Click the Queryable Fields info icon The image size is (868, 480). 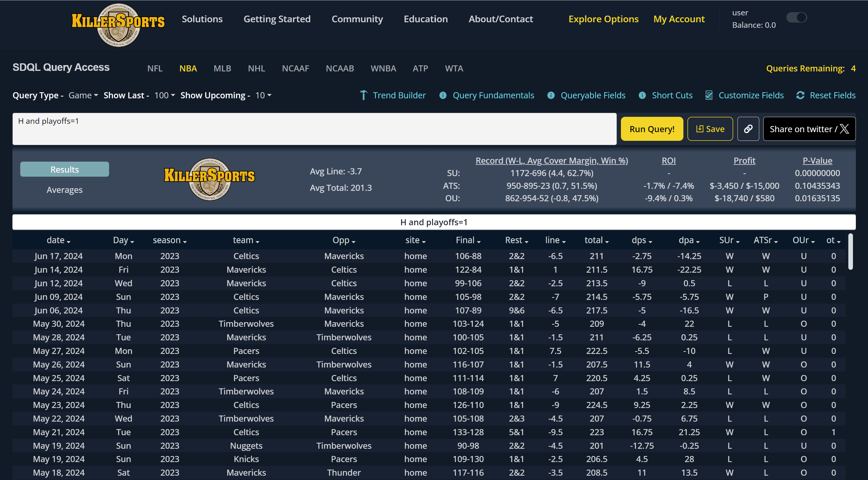pos(551,95)
